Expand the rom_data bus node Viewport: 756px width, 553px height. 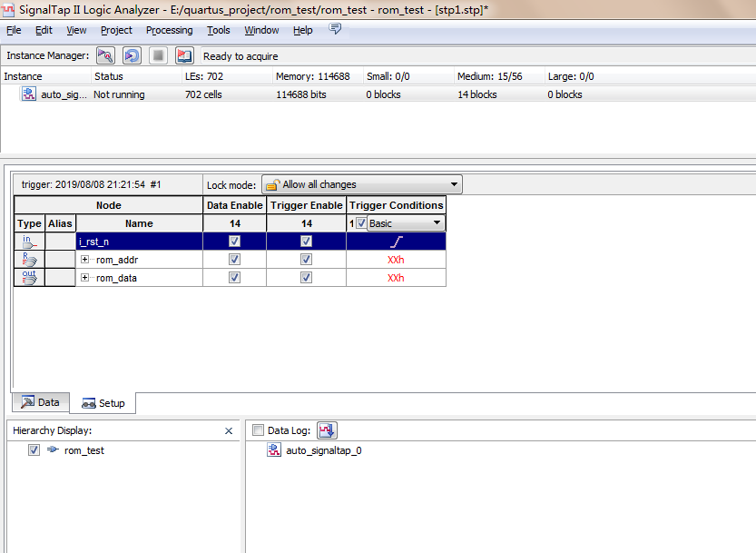85,278
